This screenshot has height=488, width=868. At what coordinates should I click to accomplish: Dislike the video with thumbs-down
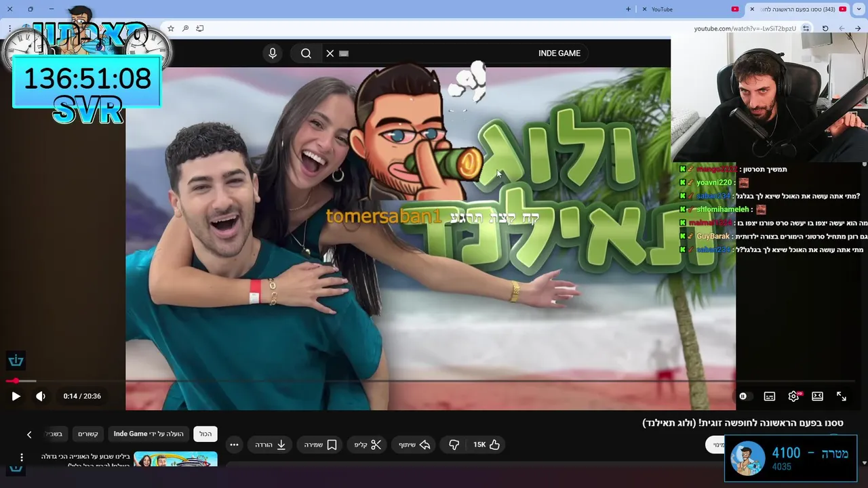[x=454, y=445]
